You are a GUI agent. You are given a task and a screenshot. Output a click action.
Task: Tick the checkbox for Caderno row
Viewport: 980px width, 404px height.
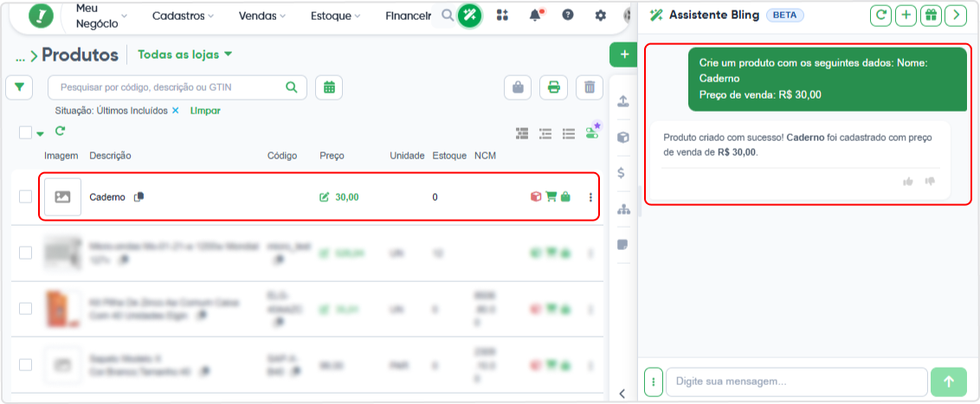click(x=26, y=196)
